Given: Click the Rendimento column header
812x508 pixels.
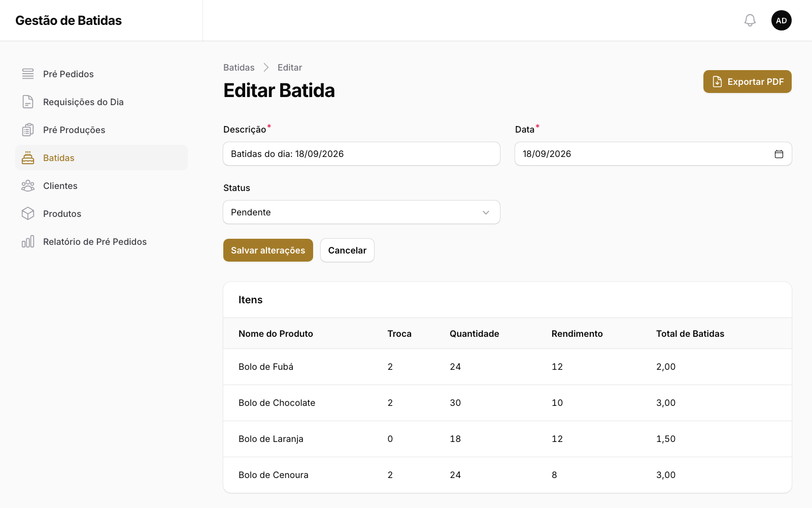Looking at the screenshot, I should click(x=577, y=334).
